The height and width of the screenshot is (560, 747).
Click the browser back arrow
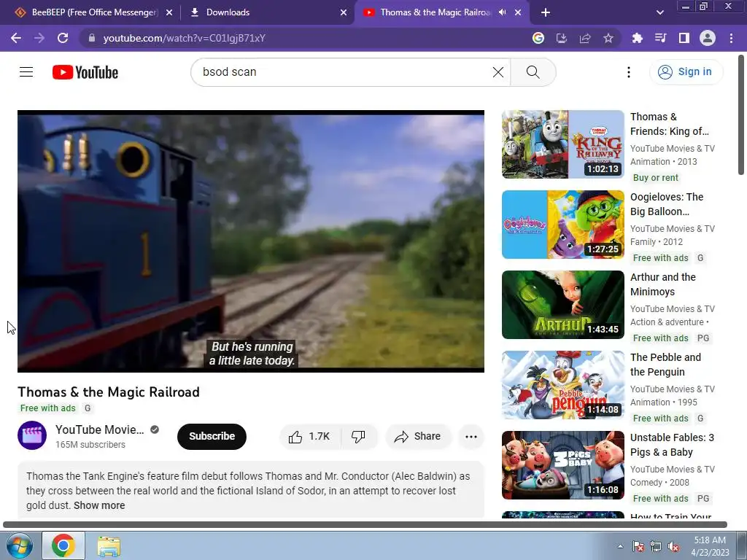[16, 38]
